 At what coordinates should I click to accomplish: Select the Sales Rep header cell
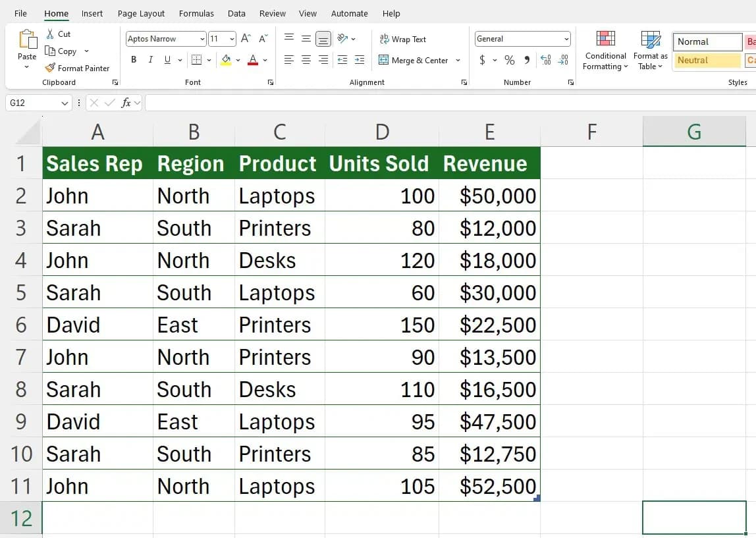[98, 163]
